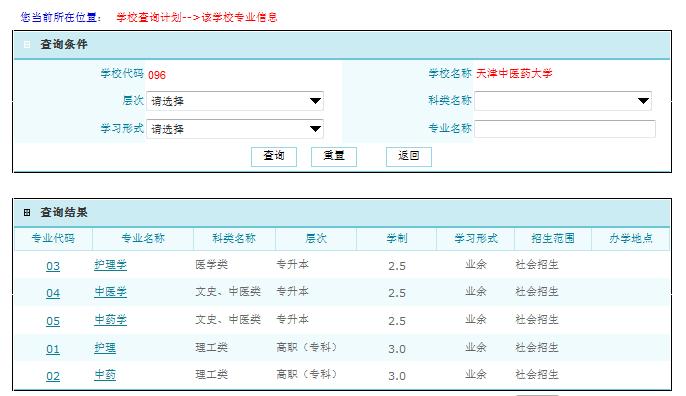Click 3.0 duration in 护理 row
This screenshot has width=686, height=396.
[397, 349]
